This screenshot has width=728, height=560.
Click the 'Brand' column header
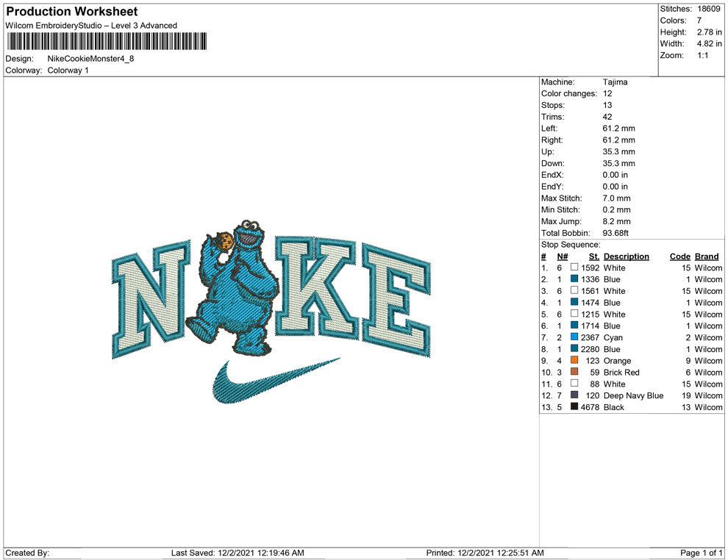point(707,256)
